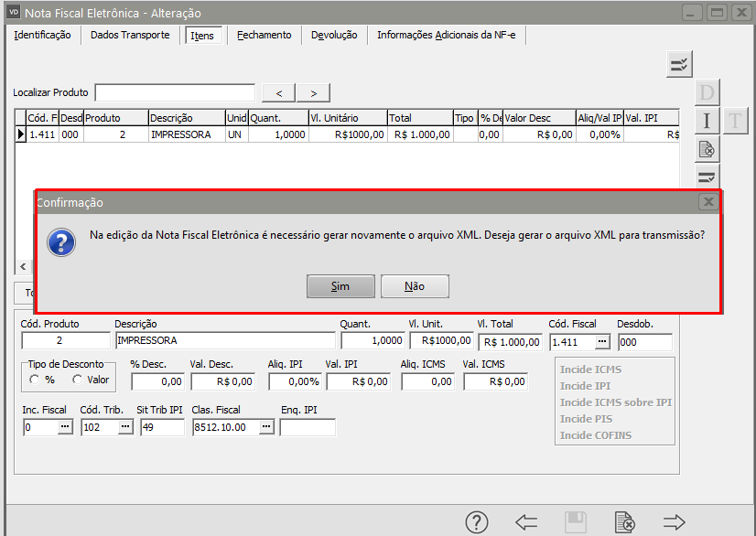Open the Cód. Trib. lookup button
Screen dimensions: 756x536
pyautogui.click(x=124, y=427)
